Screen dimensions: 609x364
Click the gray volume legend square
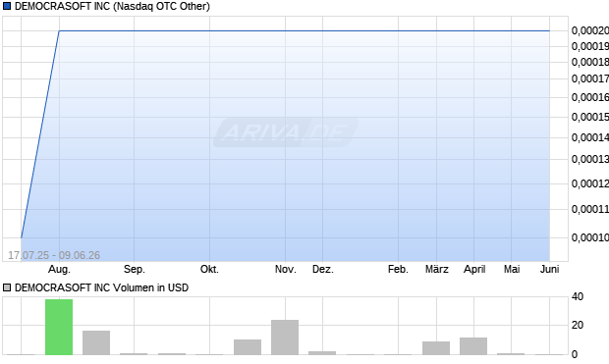point(7,287)
